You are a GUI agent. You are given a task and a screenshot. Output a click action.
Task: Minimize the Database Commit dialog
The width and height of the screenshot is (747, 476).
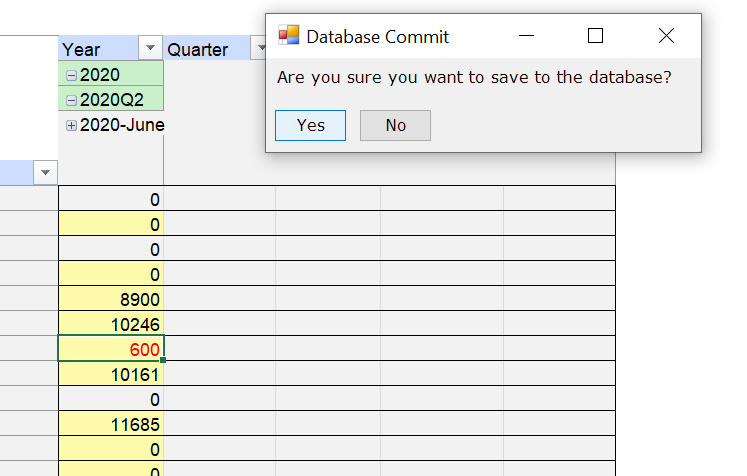pos(526,36)
